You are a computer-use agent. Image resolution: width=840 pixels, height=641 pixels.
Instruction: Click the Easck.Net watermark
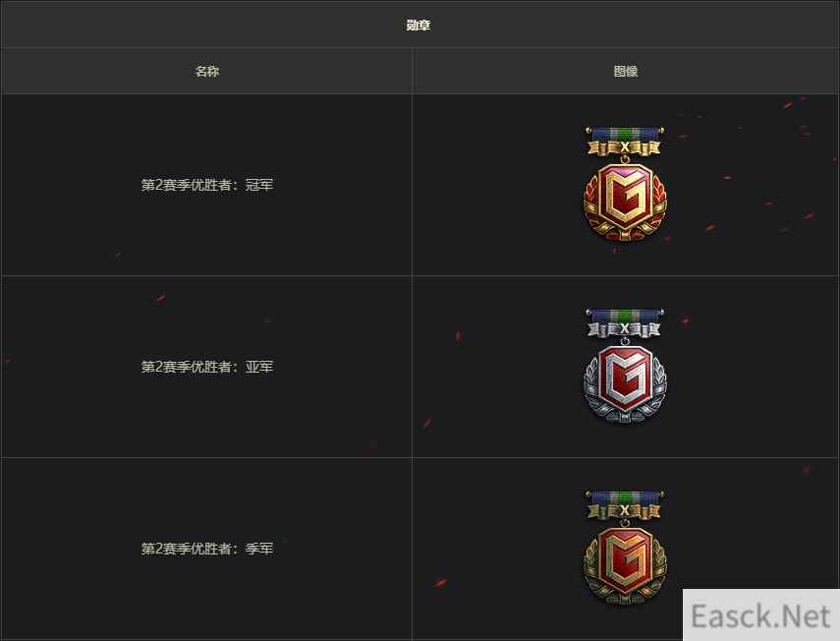760,615
